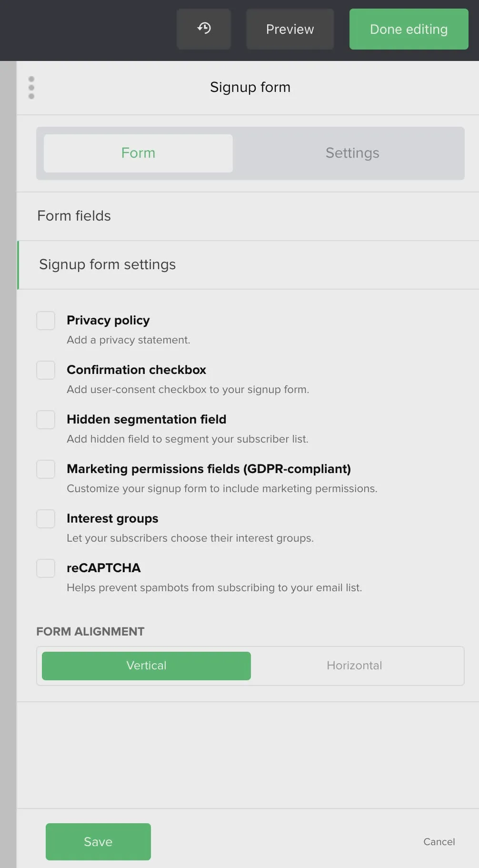Switch to the Settings tab
Image resolution: width=479 pixels, height=868 pixels.
(x=352, y=153)
